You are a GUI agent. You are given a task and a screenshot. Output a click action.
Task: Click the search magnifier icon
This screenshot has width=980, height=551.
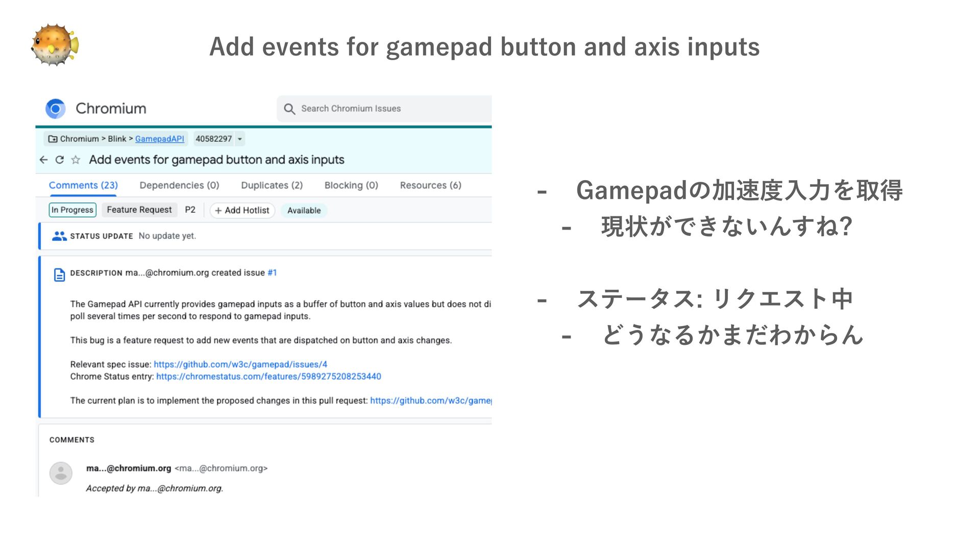pyautogui.click(x=289, y=109)
